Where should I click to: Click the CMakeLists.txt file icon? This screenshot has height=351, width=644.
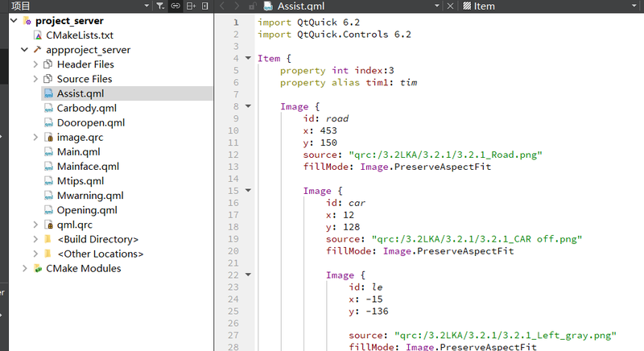[38, 35]
